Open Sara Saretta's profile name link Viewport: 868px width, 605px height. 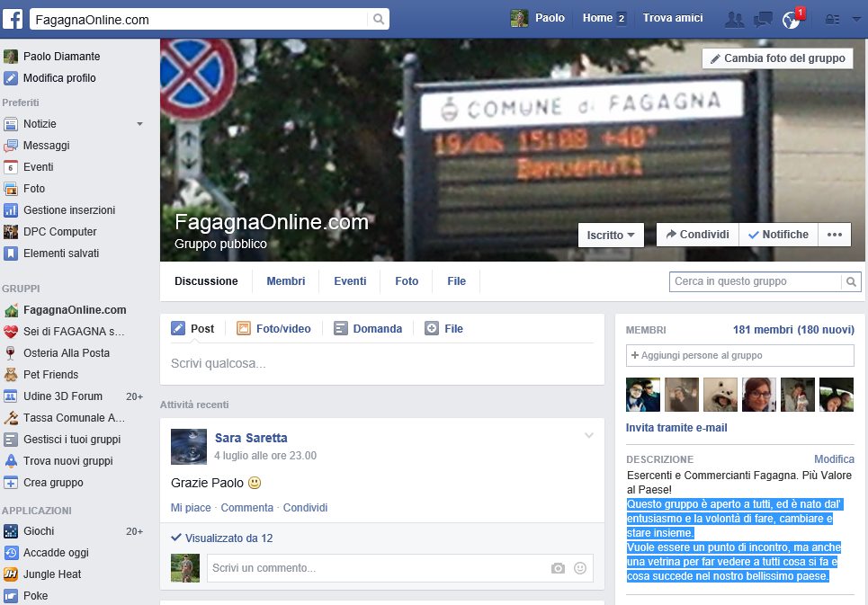tap(251, 438)
